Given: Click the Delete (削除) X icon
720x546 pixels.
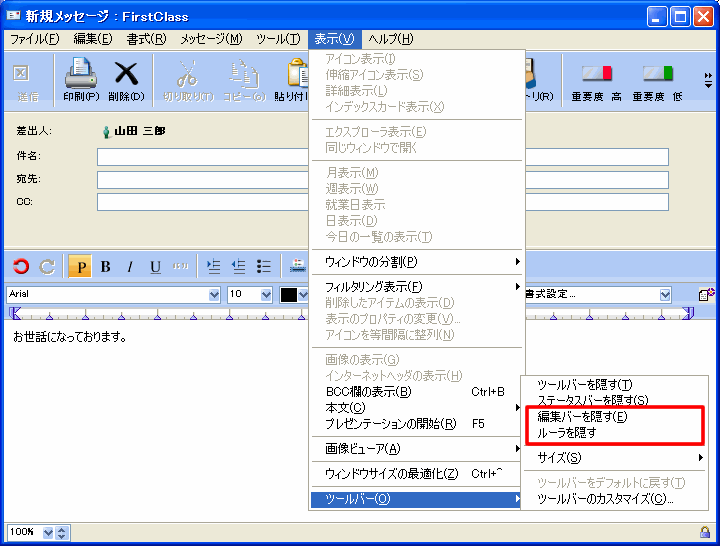Looking at the screenshot, I should pos(126,75).
